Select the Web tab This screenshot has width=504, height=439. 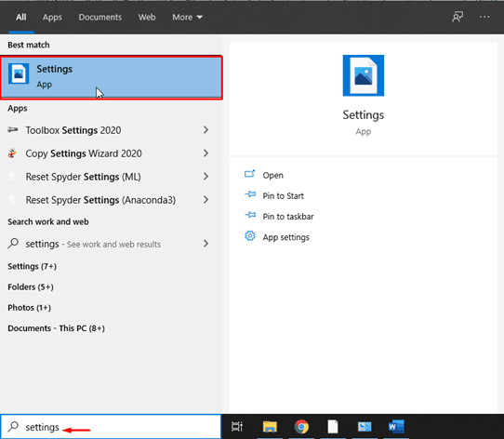(147, 17)
